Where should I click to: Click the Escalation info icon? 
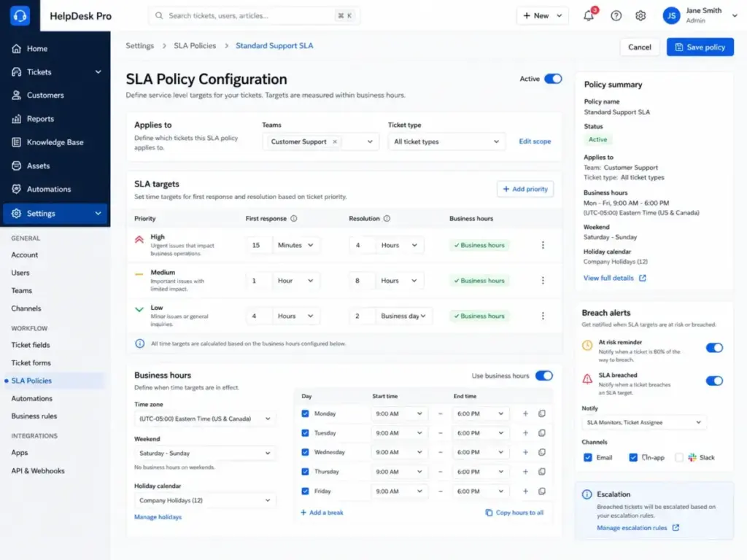point(587,494)
